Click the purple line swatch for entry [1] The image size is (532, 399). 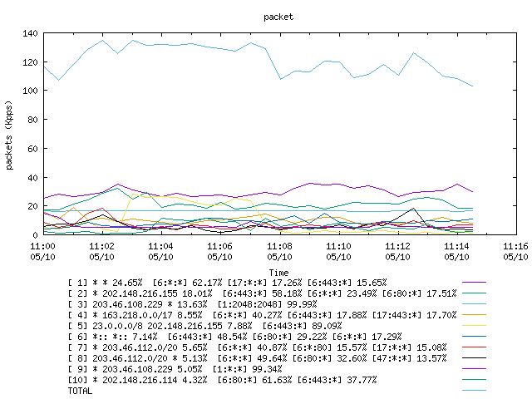474,283
